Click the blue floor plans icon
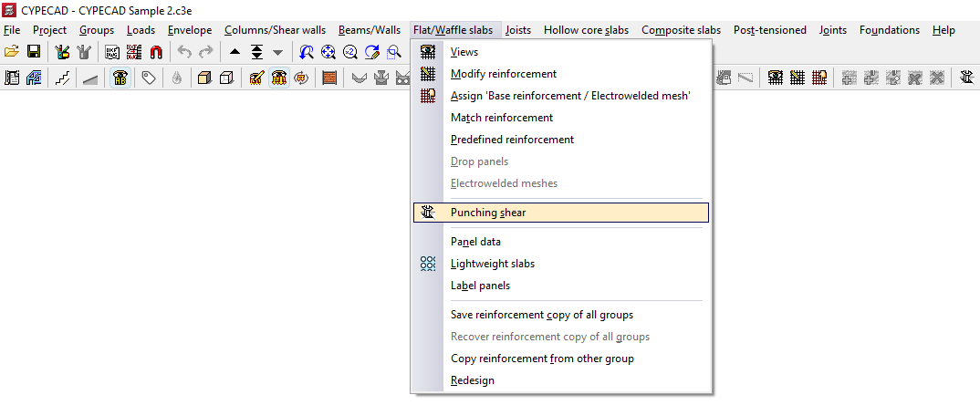 tap(34, 78)
